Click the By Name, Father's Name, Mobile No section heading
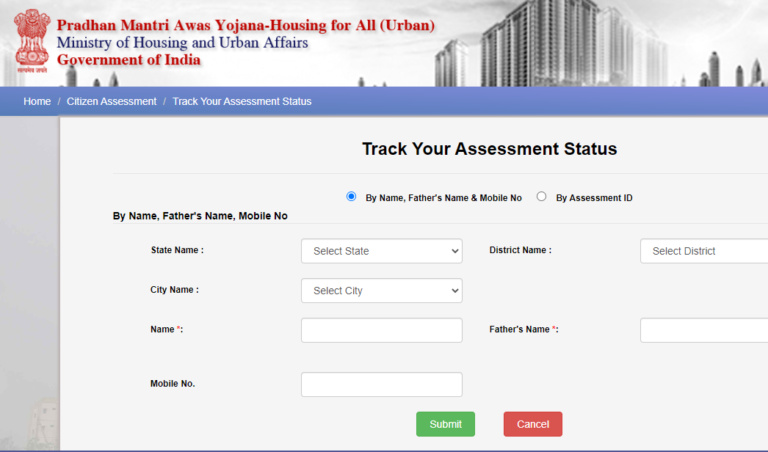This screenshot has width=768, height=452. (x=200, y=216)
